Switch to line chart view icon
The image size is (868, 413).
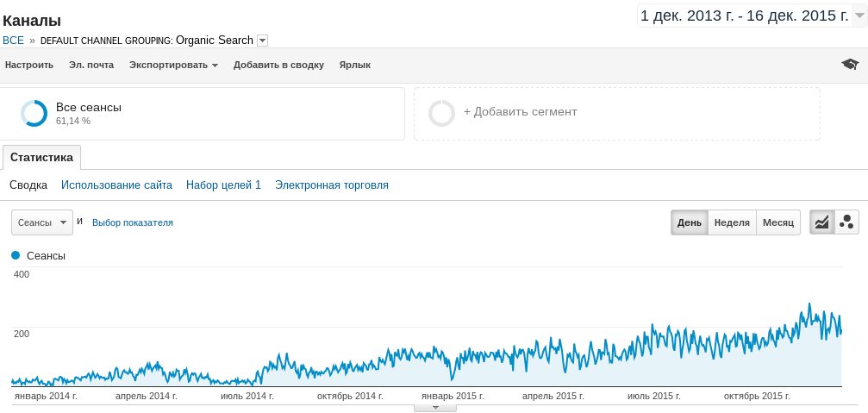[x=821, y=222]
